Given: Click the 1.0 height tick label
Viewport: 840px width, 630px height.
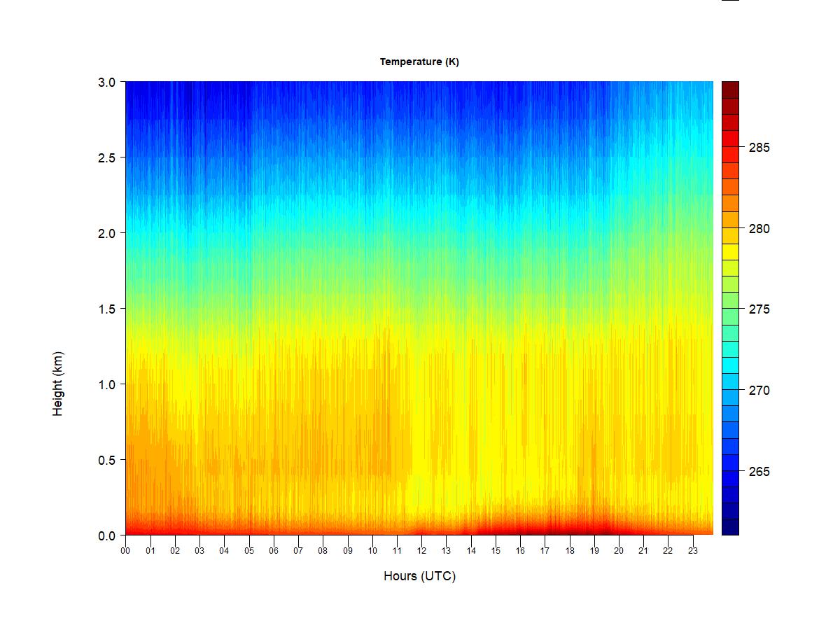Looking at the screenshot, I should point(107,384).
